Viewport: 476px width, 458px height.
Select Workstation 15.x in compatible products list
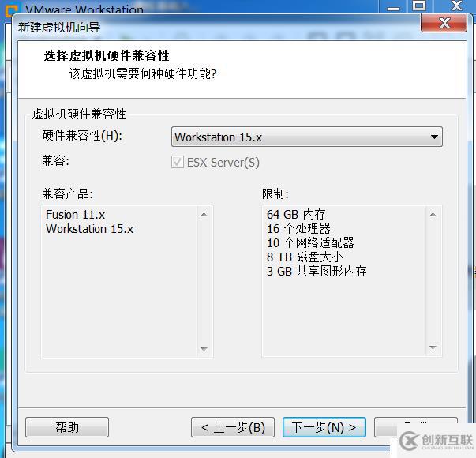click(89, 229)
